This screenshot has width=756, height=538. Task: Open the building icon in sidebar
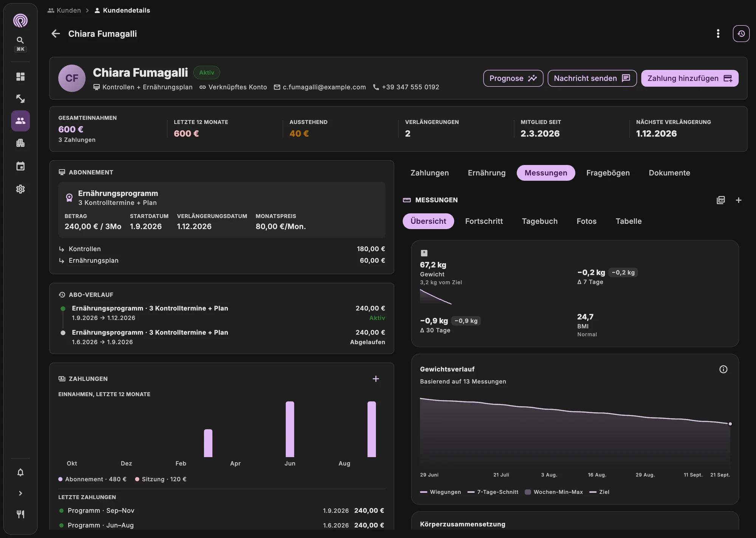coord(20,143)
